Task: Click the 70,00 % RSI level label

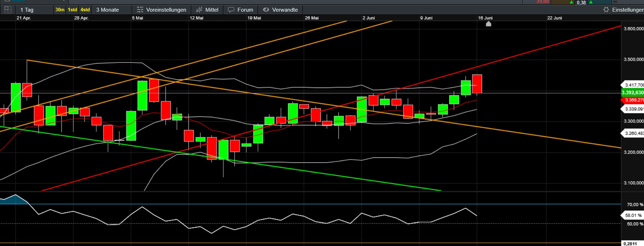Action: point(635,205)
